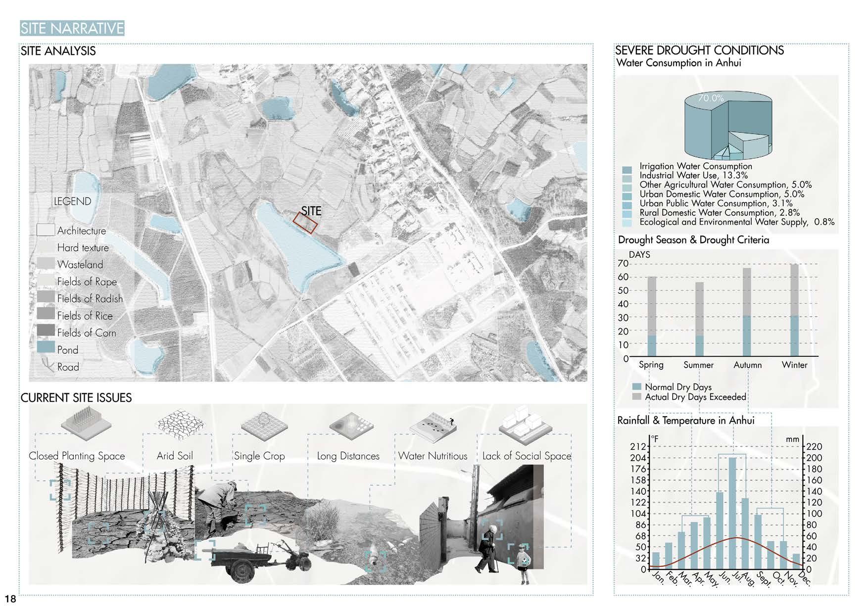Click the Fields of Rice legend entry

pos(75,315)
